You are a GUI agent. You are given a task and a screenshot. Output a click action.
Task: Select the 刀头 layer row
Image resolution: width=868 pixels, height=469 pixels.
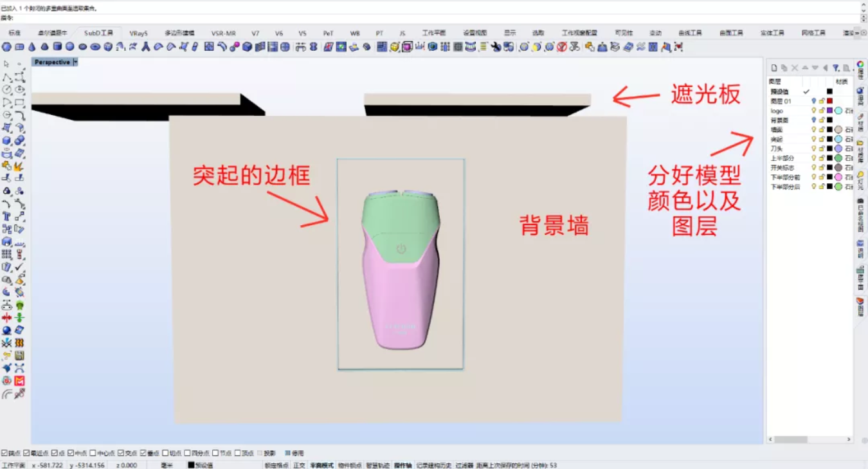[810, 149]
